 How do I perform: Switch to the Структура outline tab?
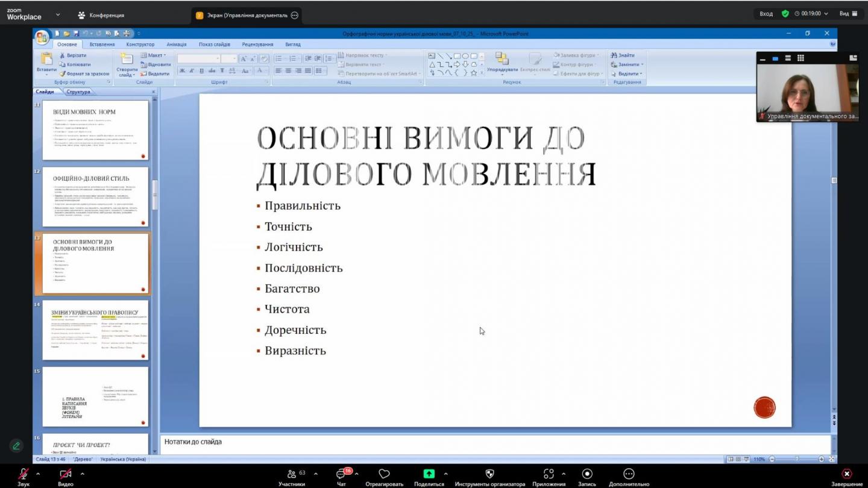78,92
